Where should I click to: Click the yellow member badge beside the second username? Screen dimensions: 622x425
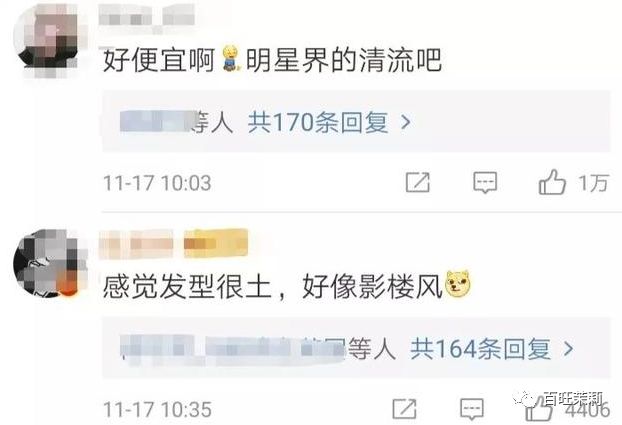point(216,242)
